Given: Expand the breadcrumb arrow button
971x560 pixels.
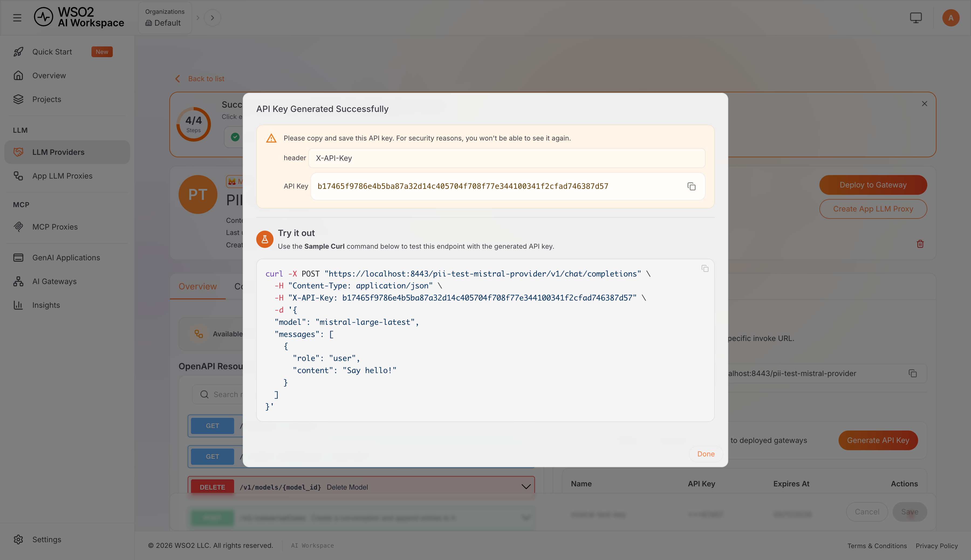Looking at the screenshot, I should coord(212,18).
